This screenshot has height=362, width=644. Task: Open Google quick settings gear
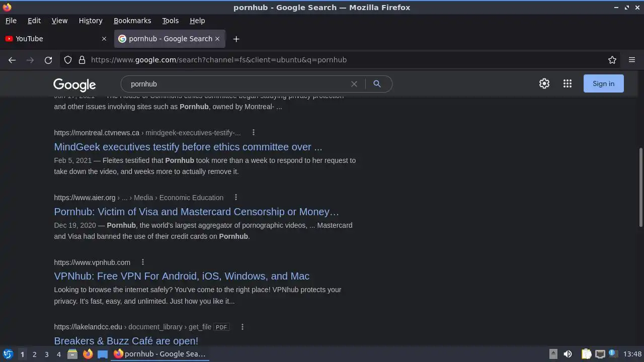coord(544,84)
